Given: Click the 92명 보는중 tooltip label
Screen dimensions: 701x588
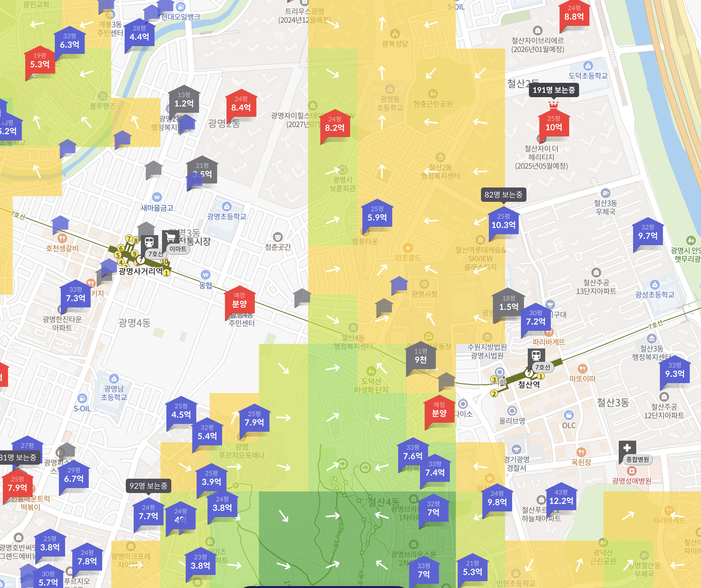Looking at the screenshot, I should [148, 486].
